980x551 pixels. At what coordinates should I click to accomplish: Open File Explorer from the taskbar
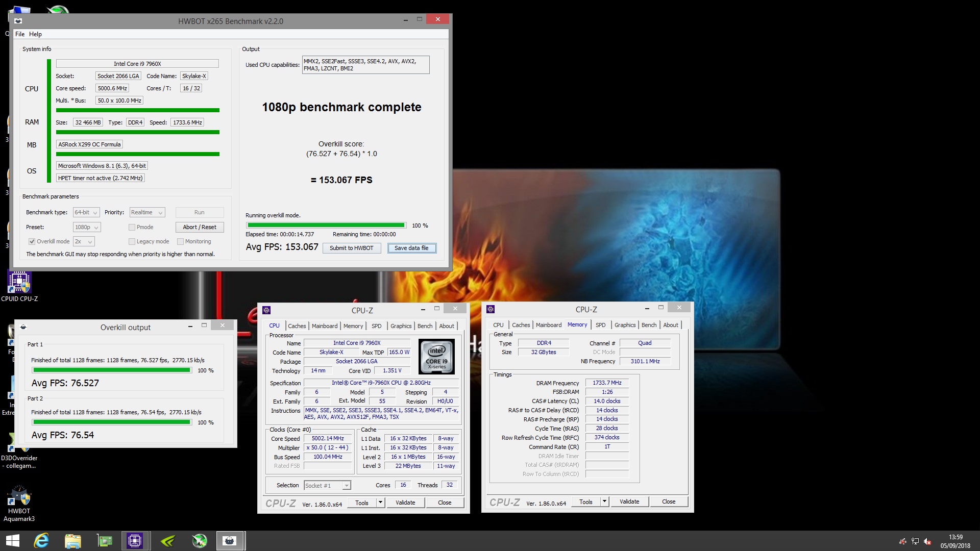coord(72,541)
